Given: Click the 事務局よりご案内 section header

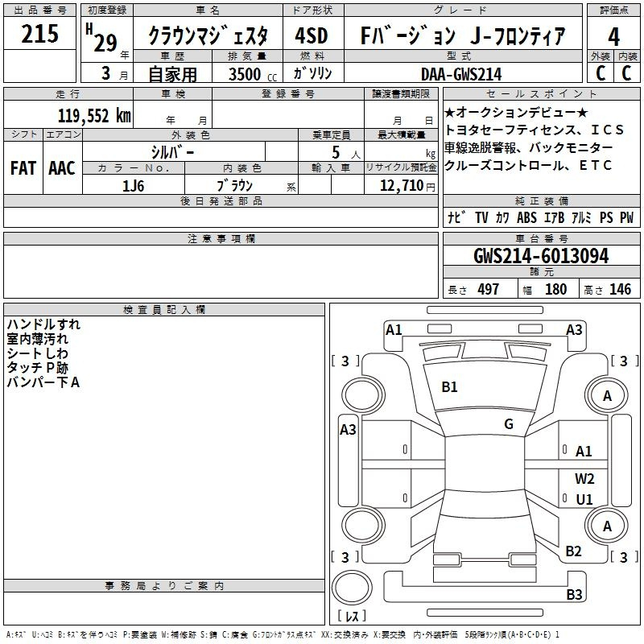Looking at the screenshot, I should pyautogui.click(x=164, y=586).
